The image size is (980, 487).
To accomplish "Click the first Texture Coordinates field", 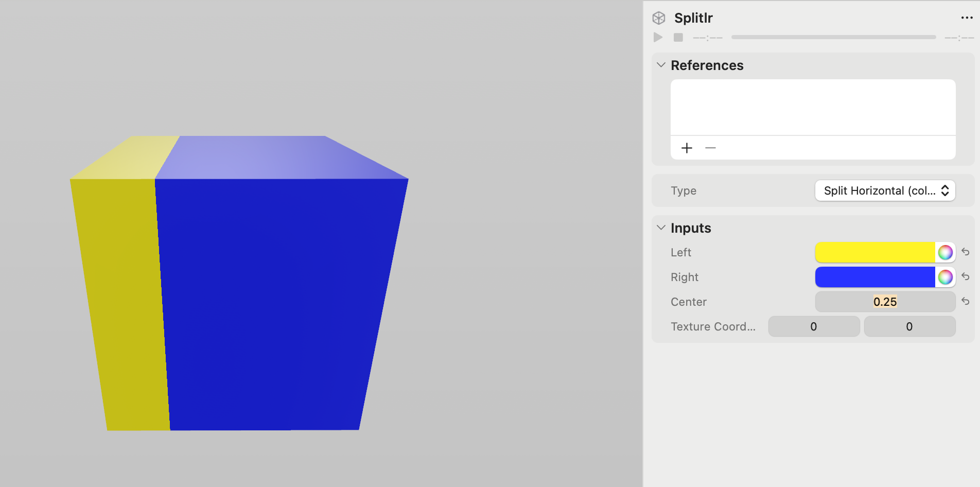I will (814, 326).
